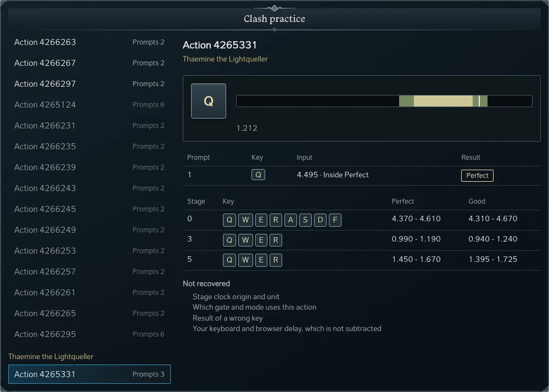Open Action 4266295 with 6 prompts
The height and width of the screenshot is (392, 549).
[x=89, y=334]
